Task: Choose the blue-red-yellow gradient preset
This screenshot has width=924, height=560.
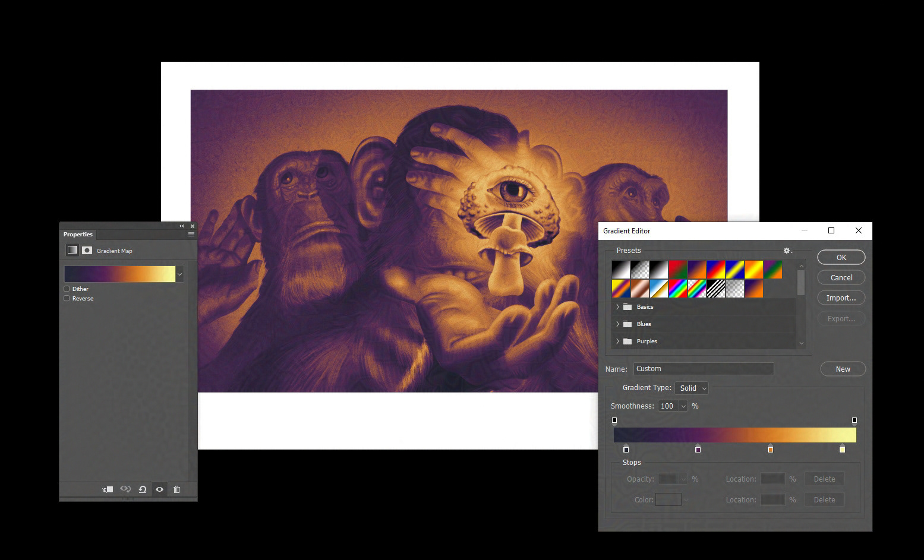Action: point(716,270)
